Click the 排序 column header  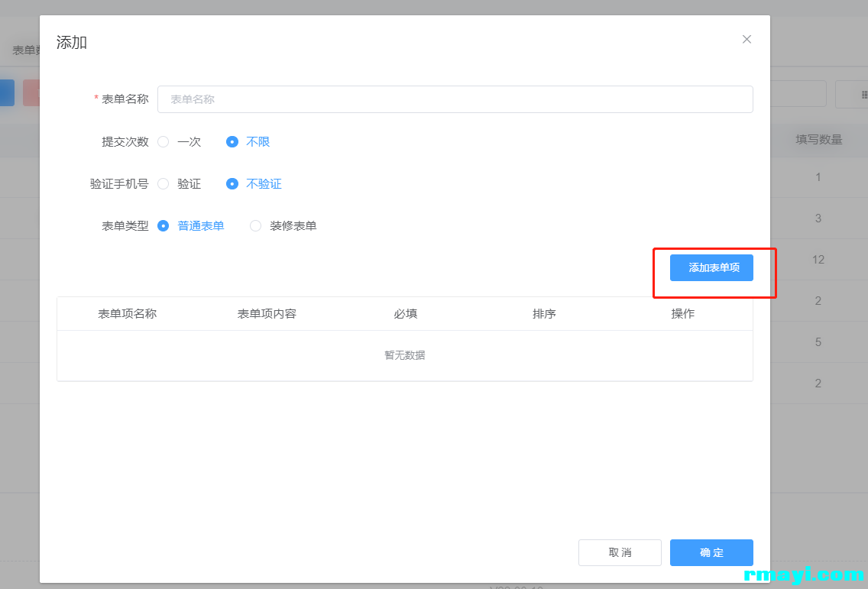[x=544, y=314]
